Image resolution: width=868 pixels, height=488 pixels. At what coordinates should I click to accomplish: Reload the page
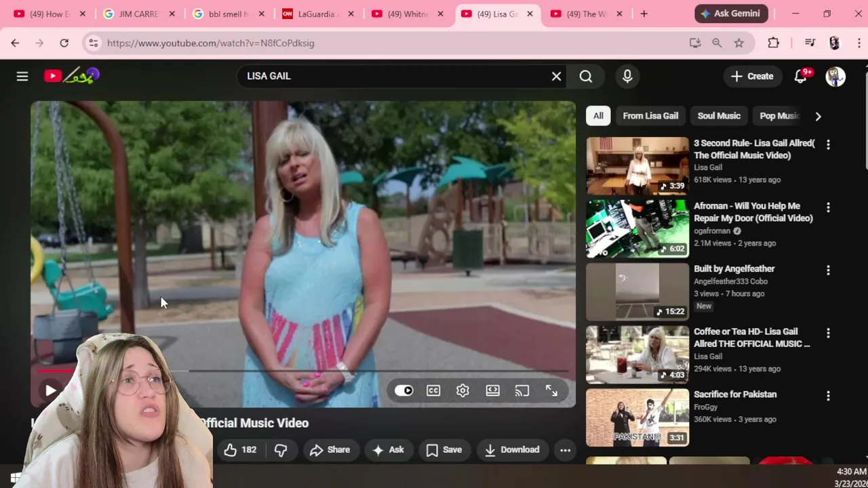pos(64,43)
